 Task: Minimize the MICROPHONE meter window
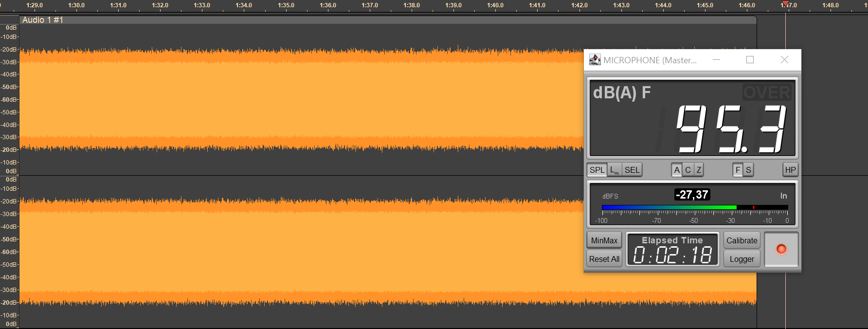pyautogui.click(x=716, y=60)
